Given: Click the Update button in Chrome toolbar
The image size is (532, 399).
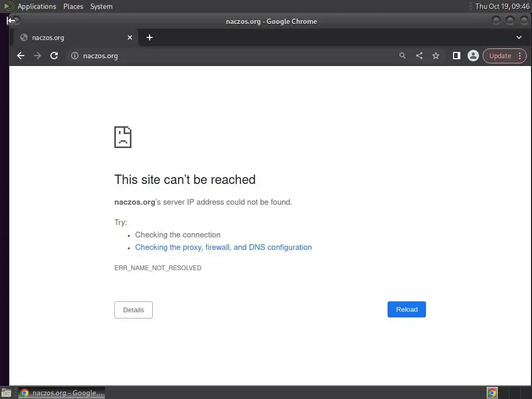Looking at the screenshot, I should (x=500, y=56).
